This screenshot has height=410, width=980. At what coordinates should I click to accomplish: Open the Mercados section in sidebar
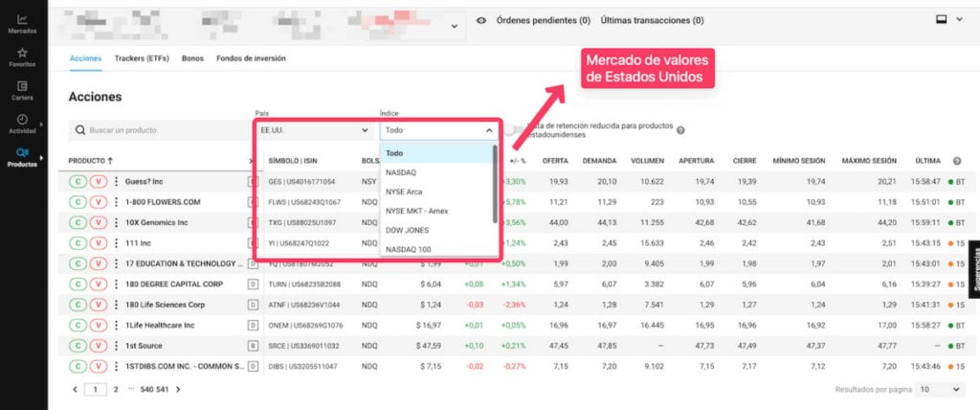23,24
